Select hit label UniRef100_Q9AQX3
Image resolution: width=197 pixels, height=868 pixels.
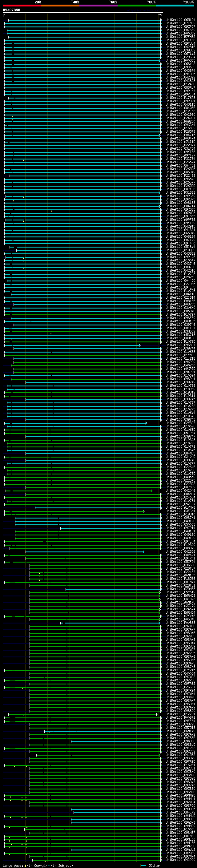tap(180, 822)
